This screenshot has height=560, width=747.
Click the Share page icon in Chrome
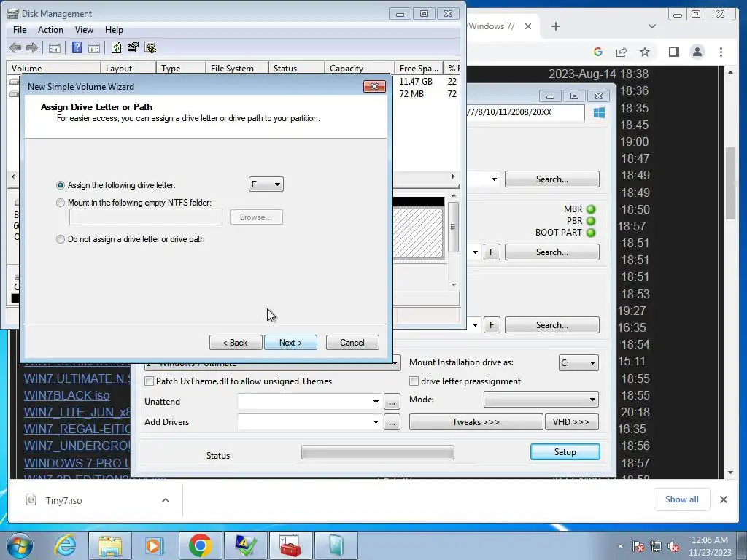pos(622,52)
